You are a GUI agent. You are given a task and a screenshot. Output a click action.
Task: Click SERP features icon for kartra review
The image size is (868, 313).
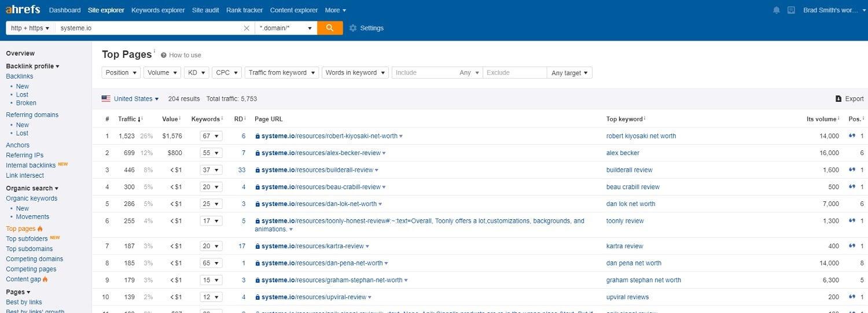click(x=852, y=246)
